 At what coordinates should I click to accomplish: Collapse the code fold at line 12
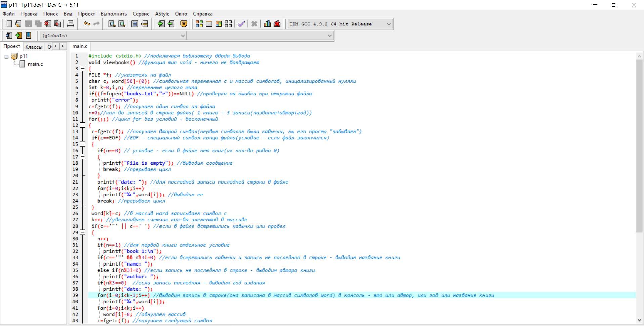(82, 125)
